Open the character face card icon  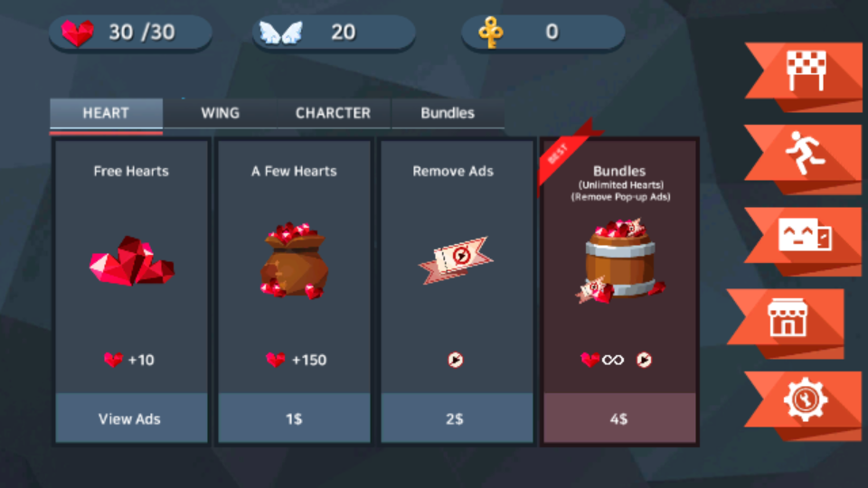805,235
